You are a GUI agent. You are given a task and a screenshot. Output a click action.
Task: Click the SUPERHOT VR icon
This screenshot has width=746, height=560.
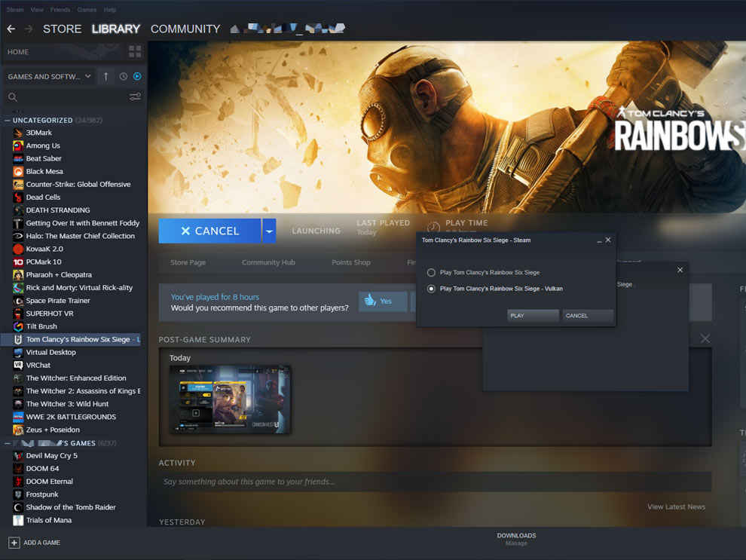[x=18, y=314]
